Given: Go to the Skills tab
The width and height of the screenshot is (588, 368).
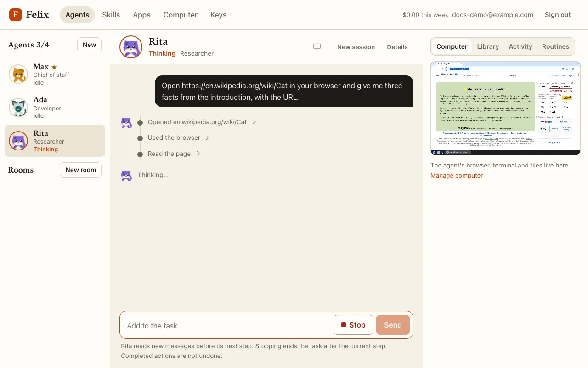Looking at the screenshot, I should coord(111,15).
